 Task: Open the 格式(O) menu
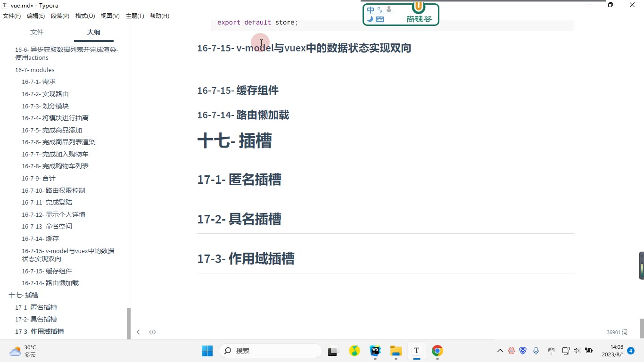pos(85,16)
